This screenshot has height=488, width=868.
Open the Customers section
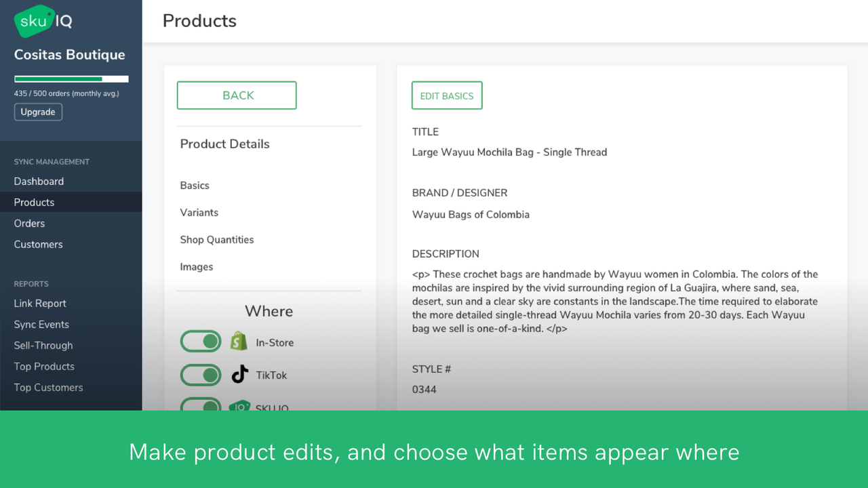(x=38, y=244)
